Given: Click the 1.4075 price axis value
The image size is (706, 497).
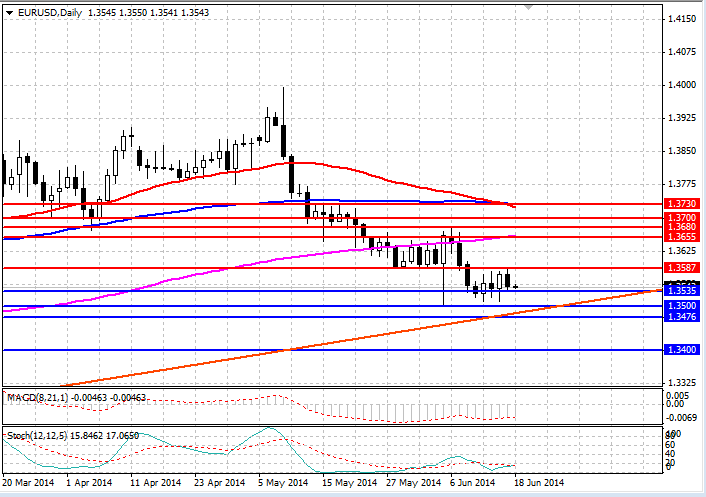Looking at the screenshot, I should 682,52.
